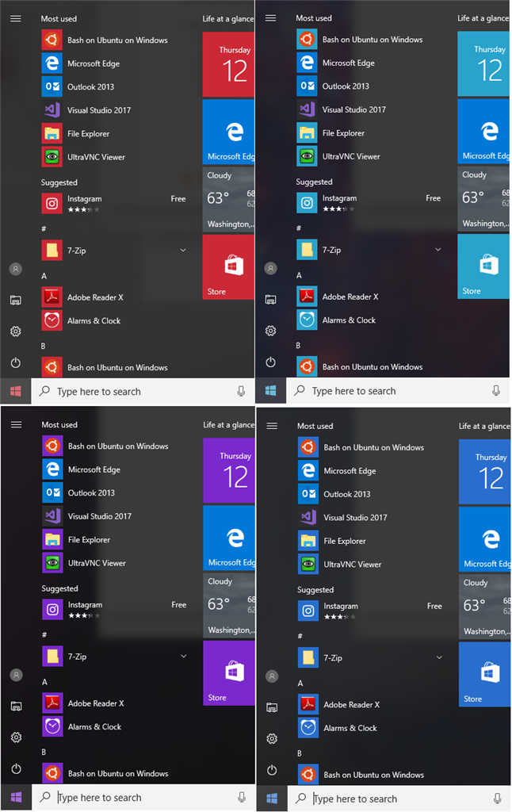This screenshot has width=512, height=812.
Task: Open the red Thursday 12 calendar tile
Action: (228, 65)
